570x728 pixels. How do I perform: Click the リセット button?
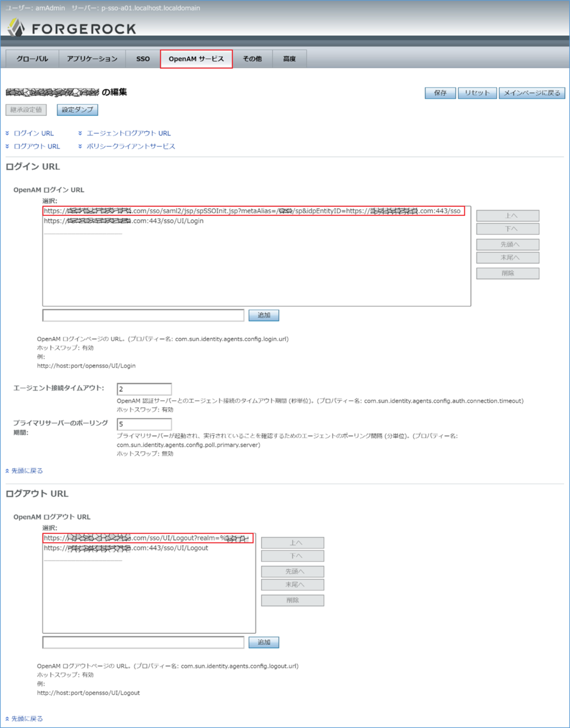[x=477, y=93]
